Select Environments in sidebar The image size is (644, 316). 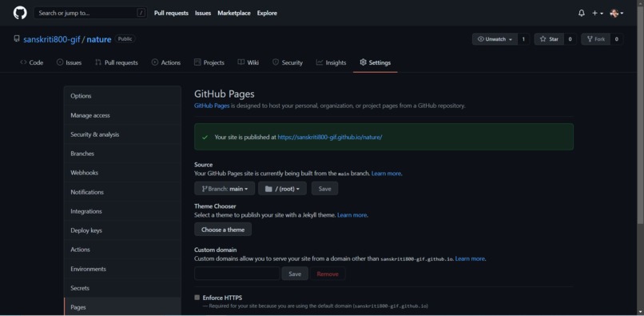[122, 269]
